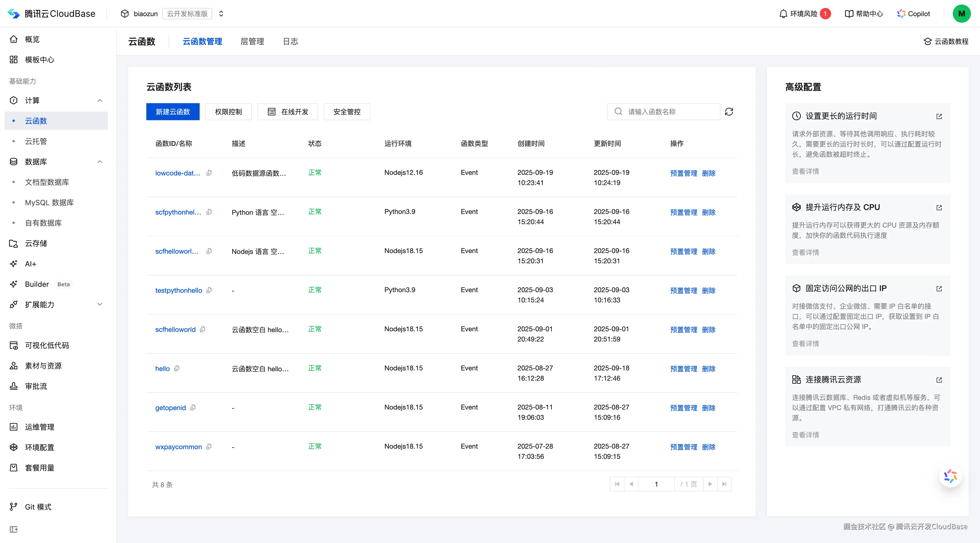The width and height of the screenshot is (980, 543).
Task: Click 运维管理 sidebar icon
Action: [x=14, y=427]
